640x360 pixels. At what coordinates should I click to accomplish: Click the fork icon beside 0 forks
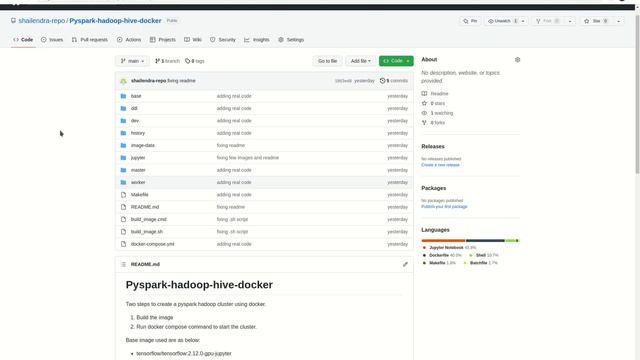[x=424, y=122]
